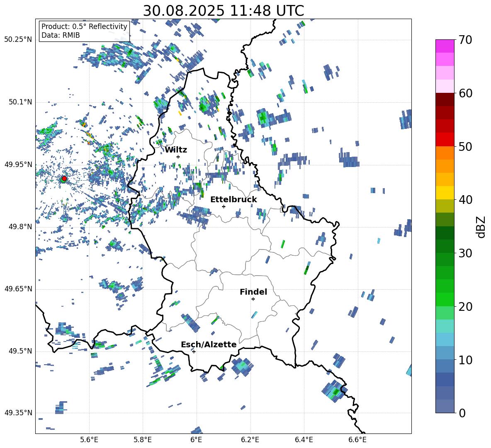Click the Wiltz city label
Image resolution: width=491 pixels, height=448 pixels.
pyautogui.click(x=176, y=150)
